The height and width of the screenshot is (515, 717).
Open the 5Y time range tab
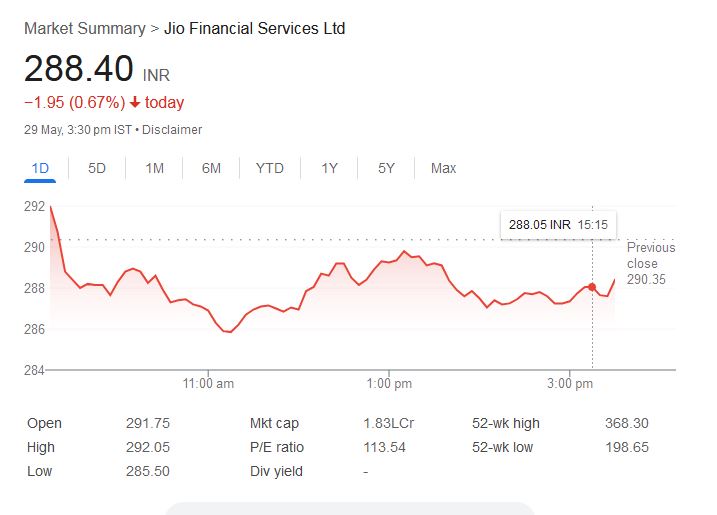tap(386, 168)
